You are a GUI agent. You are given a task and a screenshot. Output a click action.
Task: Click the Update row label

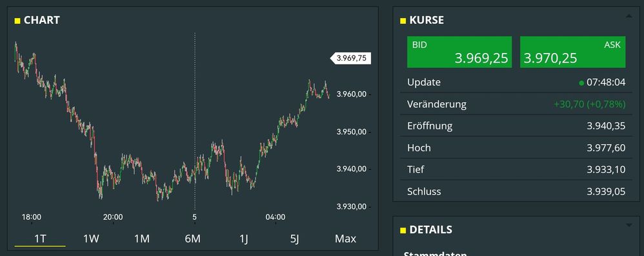point(424,82)
